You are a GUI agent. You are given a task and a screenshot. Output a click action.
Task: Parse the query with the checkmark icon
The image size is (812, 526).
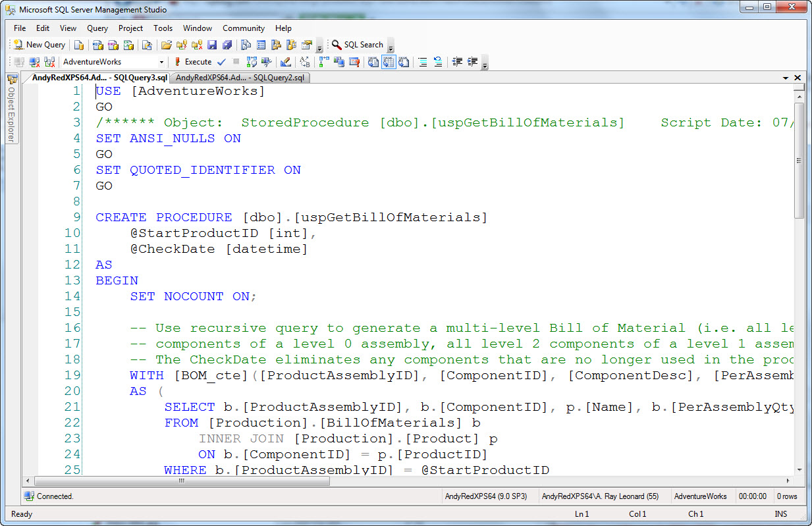pyautogui.click(x=221, y=62)
